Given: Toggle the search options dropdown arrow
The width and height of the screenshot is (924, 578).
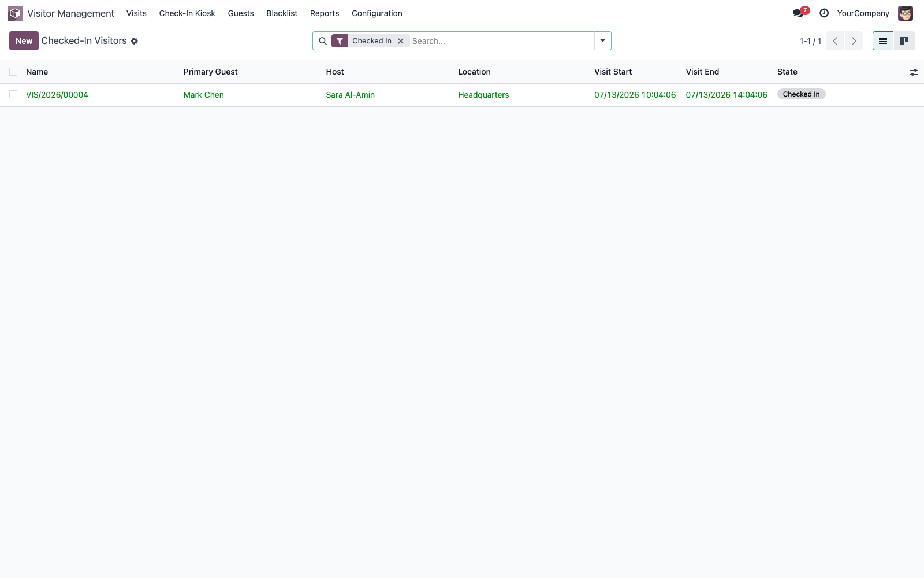Looking at the screenshot, I should click(x=603, y=41).
